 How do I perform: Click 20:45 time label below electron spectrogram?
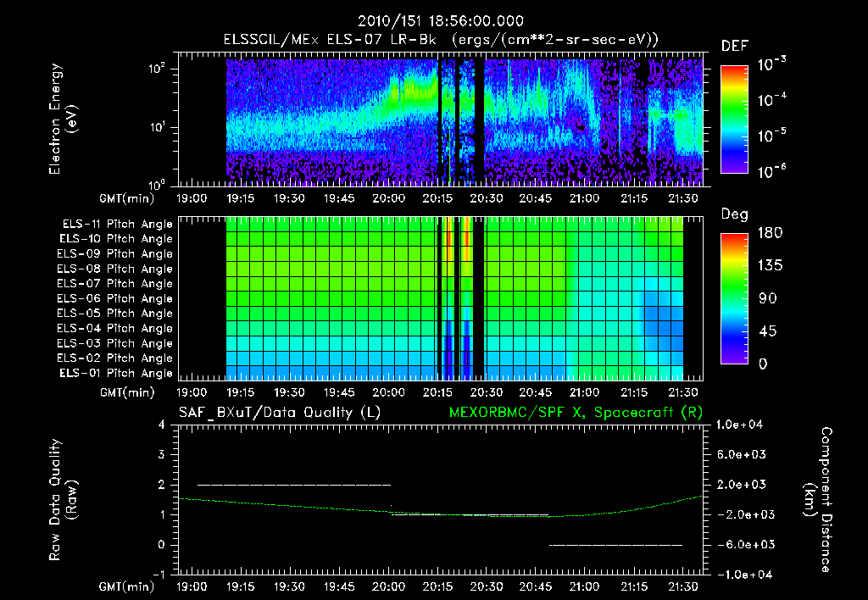coord(535,198)
